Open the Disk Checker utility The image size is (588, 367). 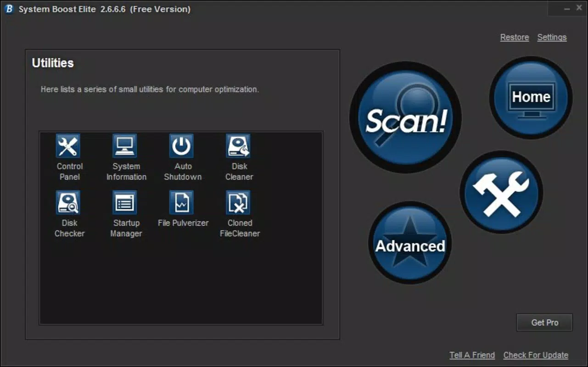pos(68,202)
